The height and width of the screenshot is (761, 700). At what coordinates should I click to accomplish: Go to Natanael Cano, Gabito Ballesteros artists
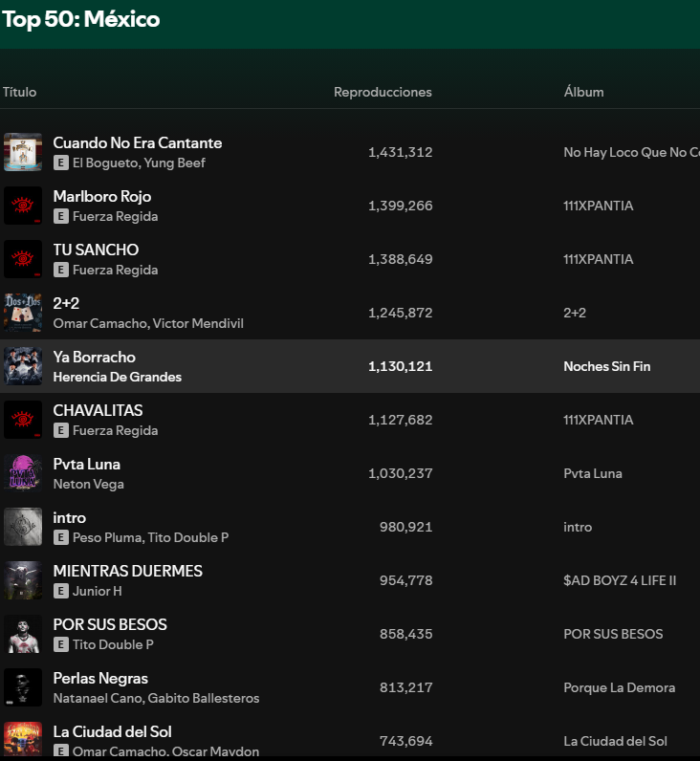156,698
